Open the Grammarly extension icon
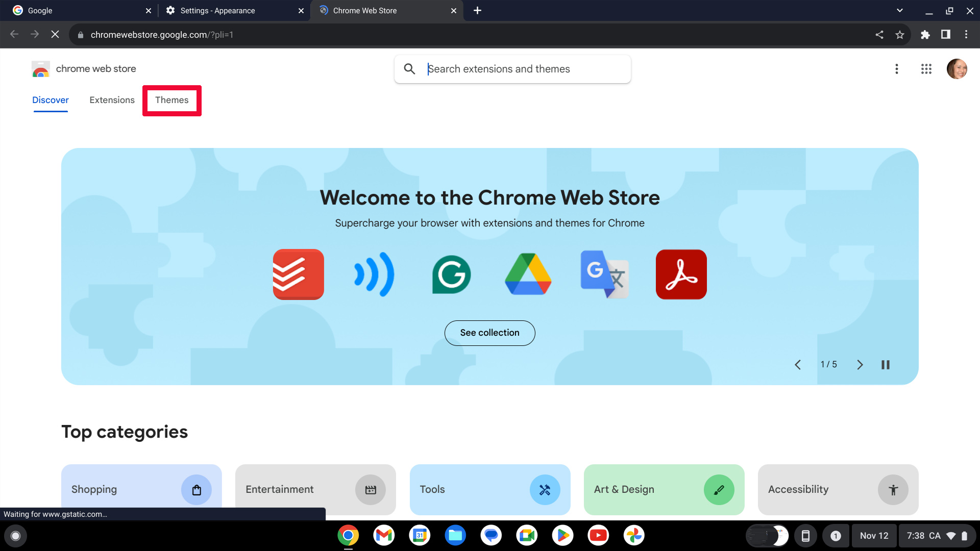980x551 pixels. (451, 274)
